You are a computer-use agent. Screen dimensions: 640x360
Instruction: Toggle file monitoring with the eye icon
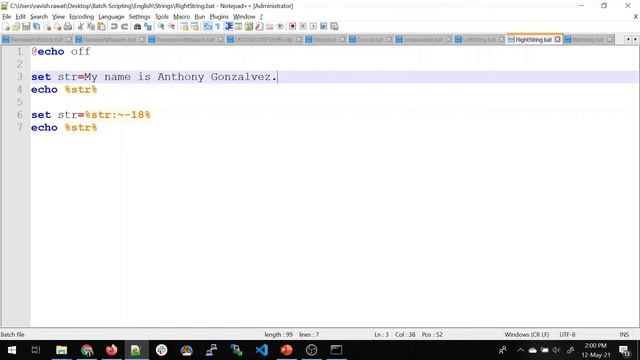point(280,27)
